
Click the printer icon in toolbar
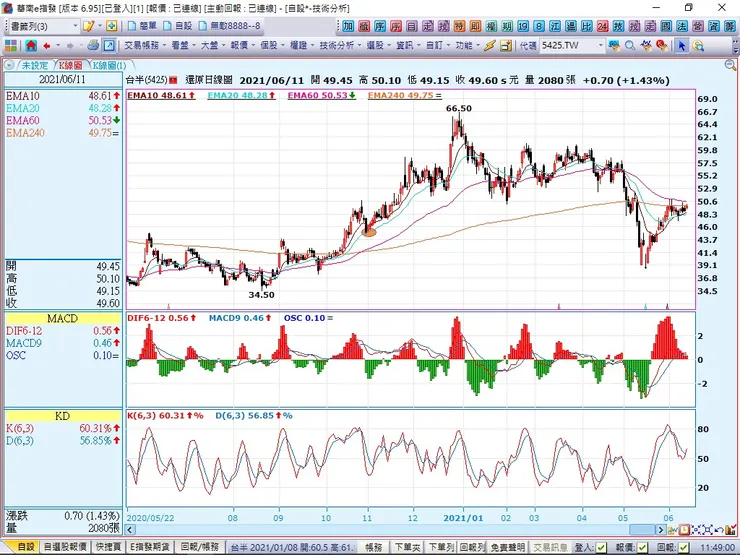(x=93, y=46)
